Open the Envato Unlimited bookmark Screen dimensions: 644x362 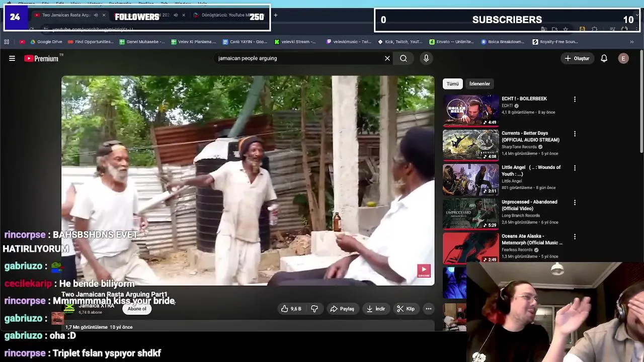pyautogui.click(x=452, y=42)
